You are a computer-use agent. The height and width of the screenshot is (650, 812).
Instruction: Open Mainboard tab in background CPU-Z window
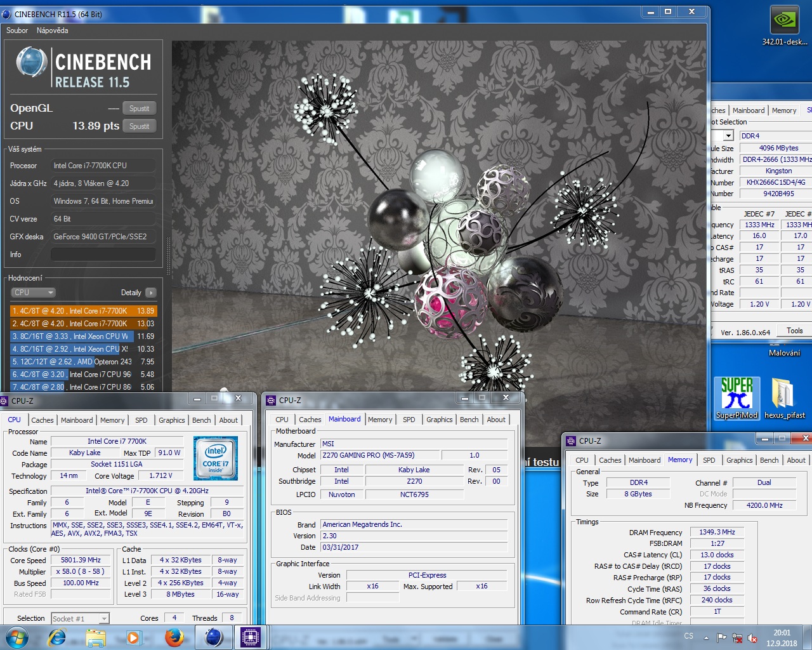tap(749, 110)
